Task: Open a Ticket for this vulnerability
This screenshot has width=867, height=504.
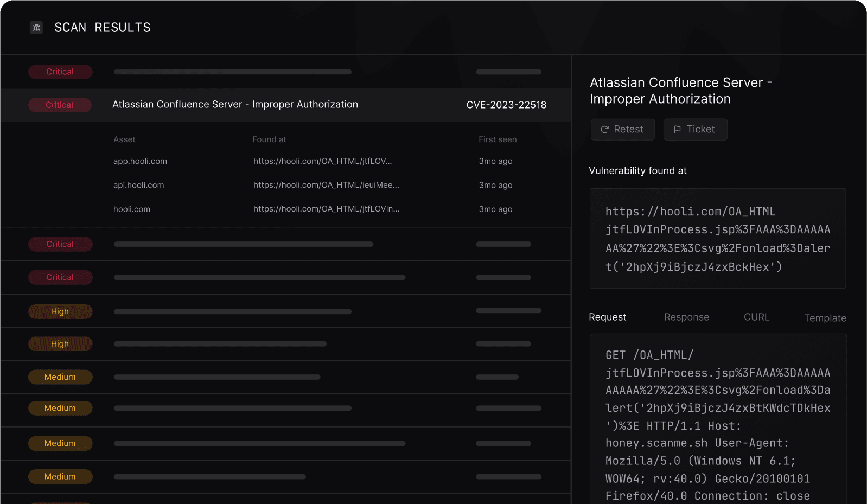Action: pos(695,130)
